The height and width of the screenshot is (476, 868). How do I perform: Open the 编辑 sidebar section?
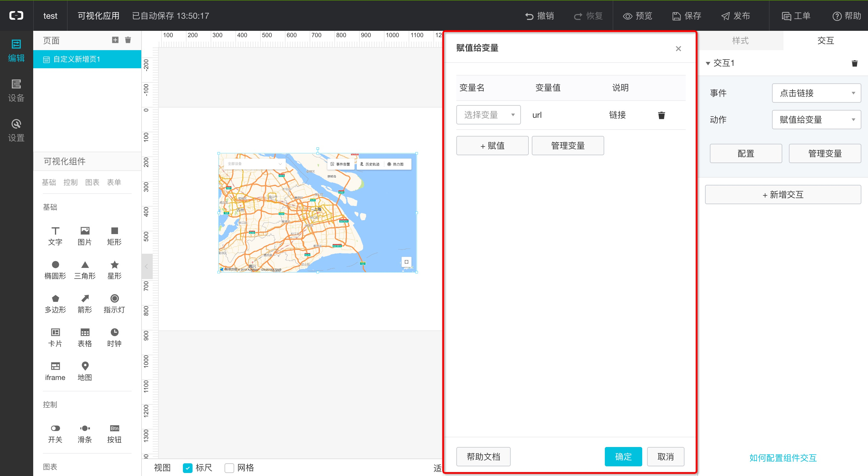point(16,51)
